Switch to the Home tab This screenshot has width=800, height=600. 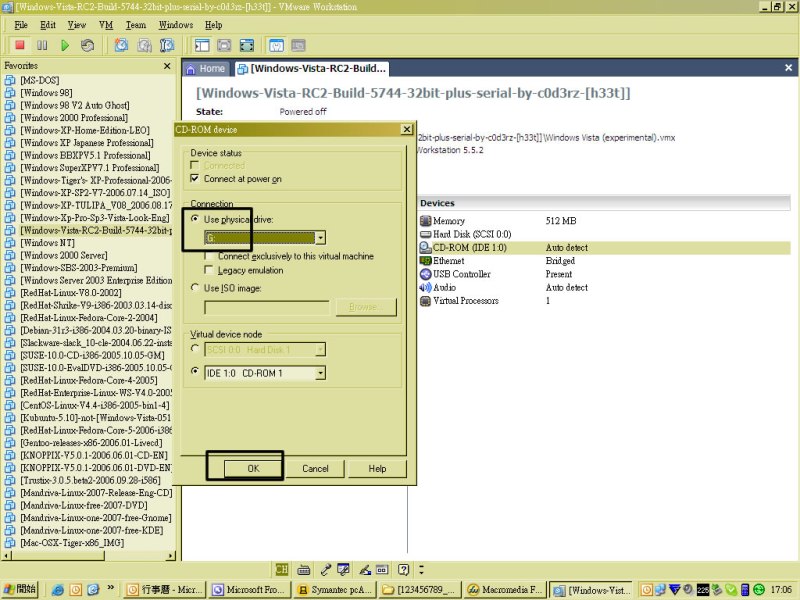click(206, 69)
